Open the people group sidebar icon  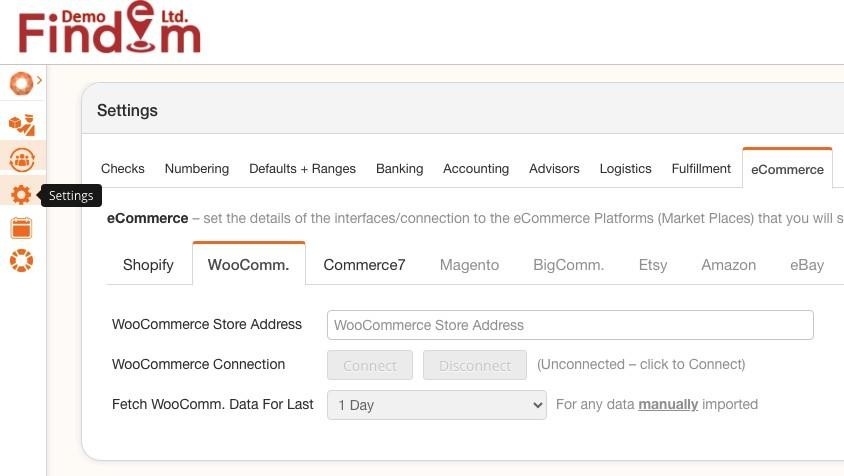(x=21, y=159)
